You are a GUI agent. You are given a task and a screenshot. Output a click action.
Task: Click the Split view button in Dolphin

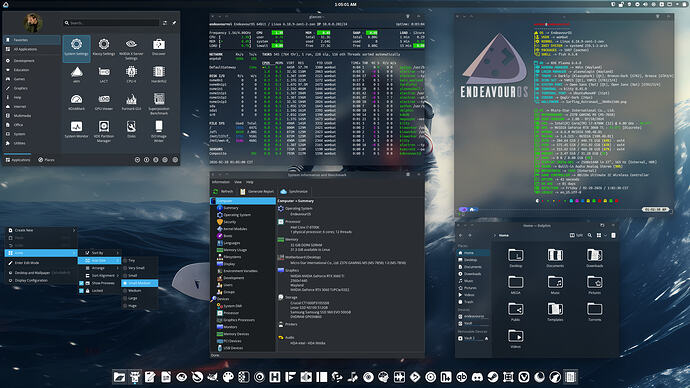(576, 235)
